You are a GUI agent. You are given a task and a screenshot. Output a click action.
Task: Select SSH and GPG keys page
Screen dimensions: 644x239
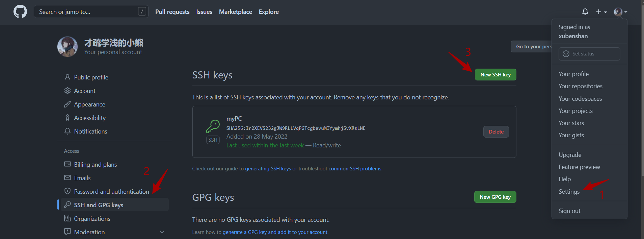pos(115,205)
